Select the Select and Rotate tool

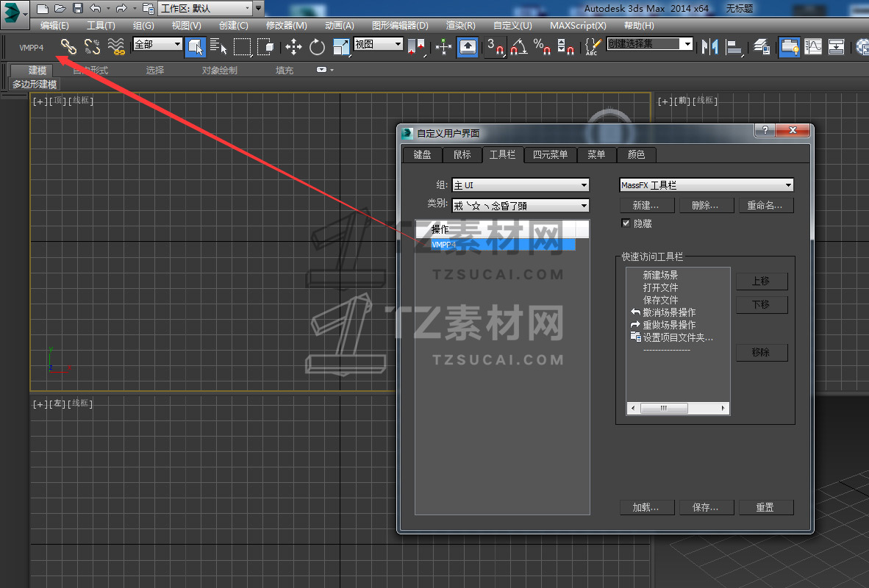(317, 47)
